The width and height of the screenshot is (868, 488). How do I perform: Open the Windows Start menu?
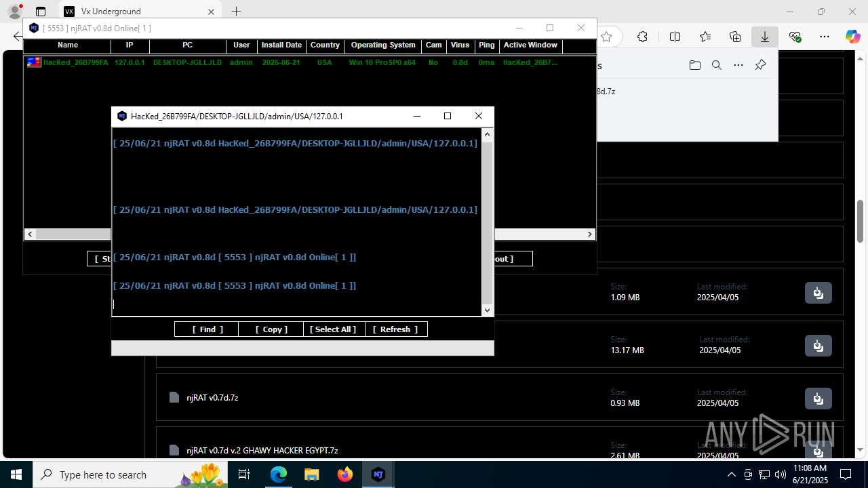pos(16,474)
